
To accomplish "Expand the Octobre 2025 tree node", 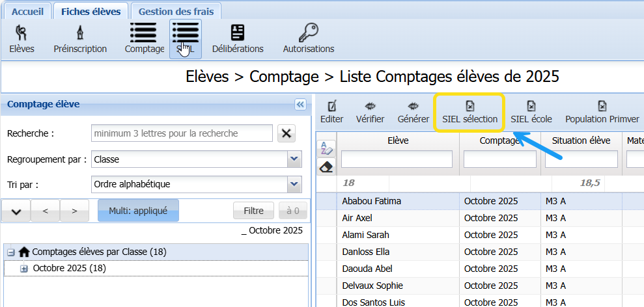I will (x=24, y=269).
